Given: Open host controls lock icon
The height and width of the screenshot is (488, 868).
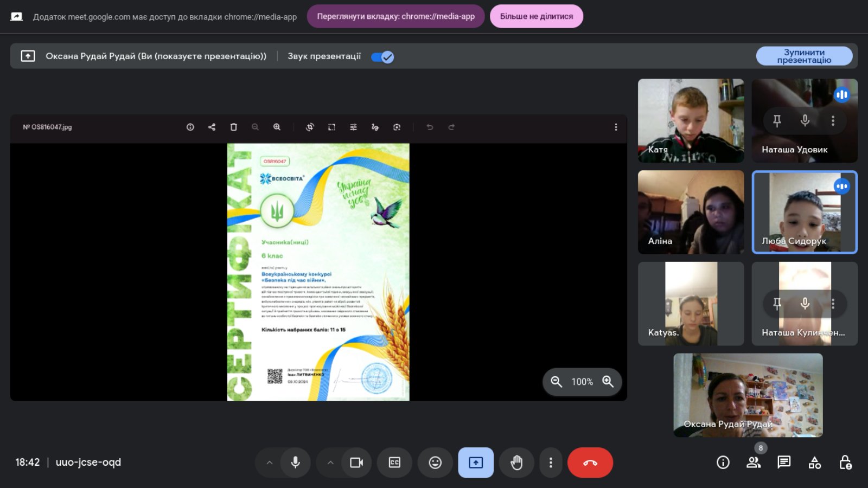Looking at the screenshot, I should click(845, 463).
